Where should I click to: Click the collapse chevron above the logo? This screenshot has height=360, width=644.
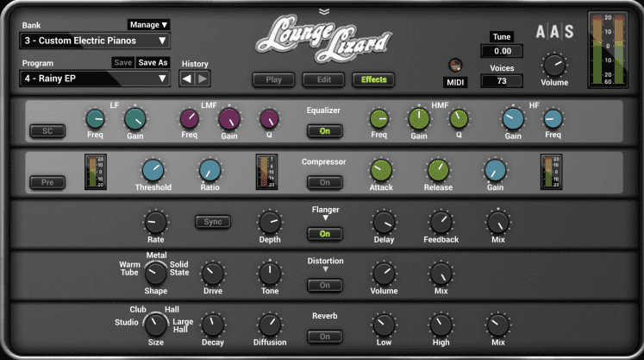324,11
